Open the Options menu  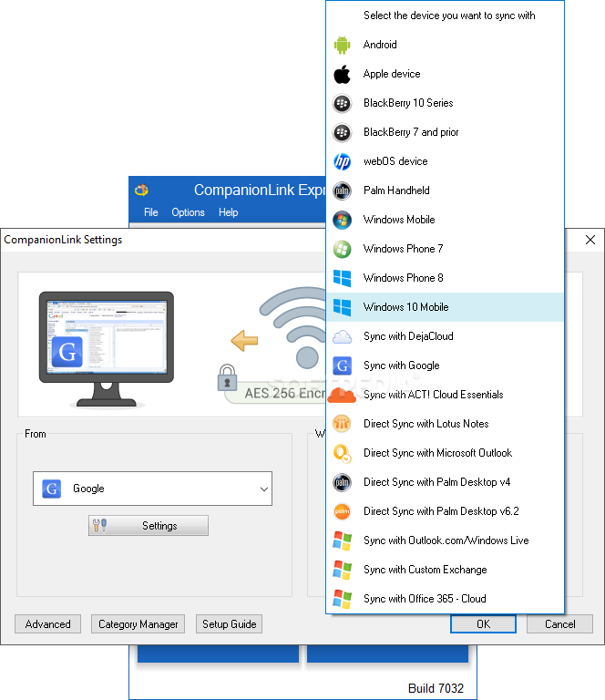pos(188,212)
